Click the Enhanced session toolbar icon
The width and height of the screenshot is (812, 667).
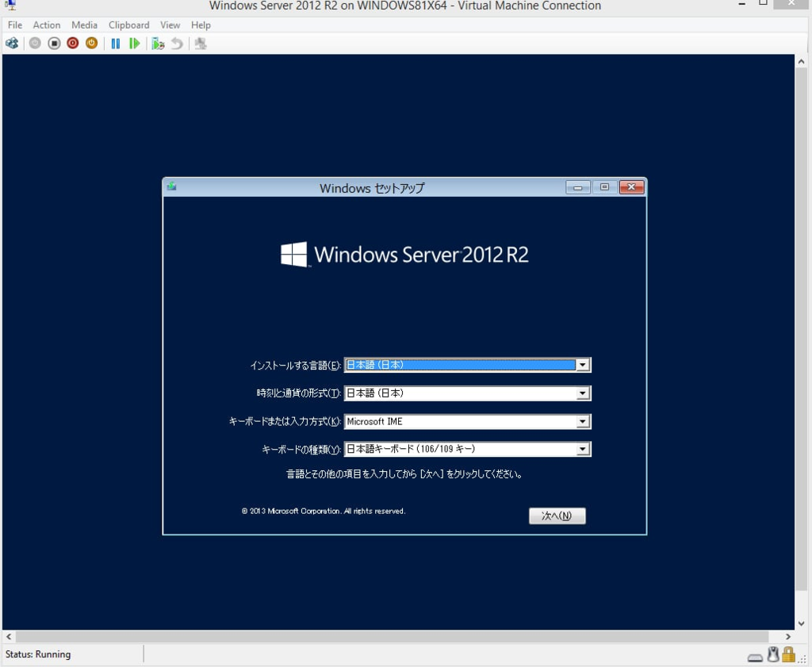click(201, 44)
